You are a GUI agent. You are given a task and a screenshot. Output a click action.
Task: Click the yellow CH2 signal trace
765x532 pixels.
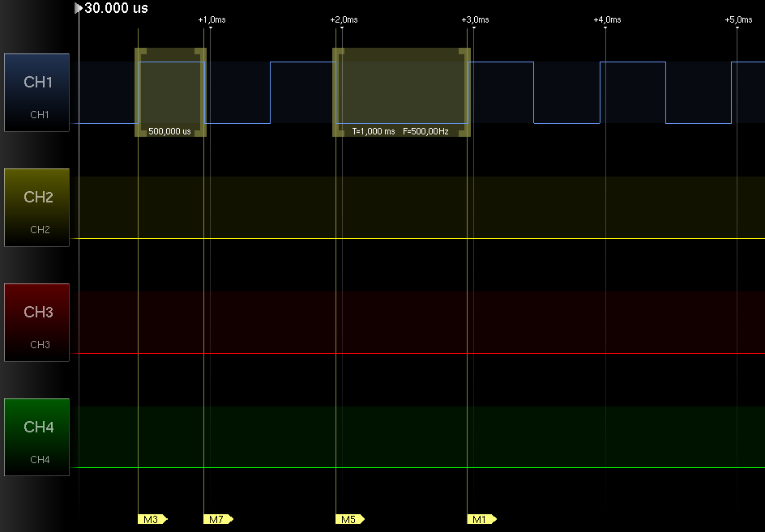[417, 238]
